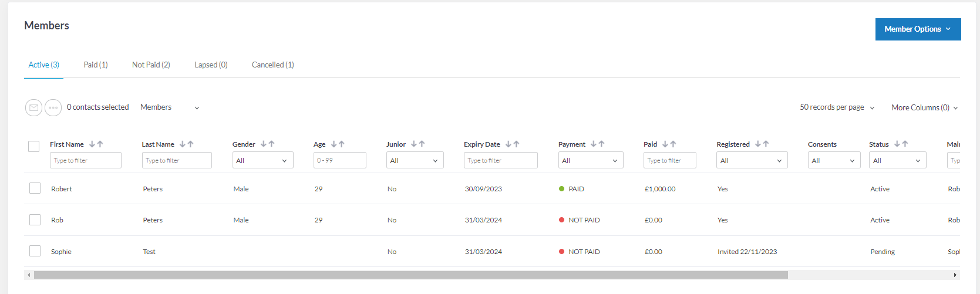Select the checkbox for Sophie Test
The width and height of the screenshot is (980, 294).
click(35, 251)
